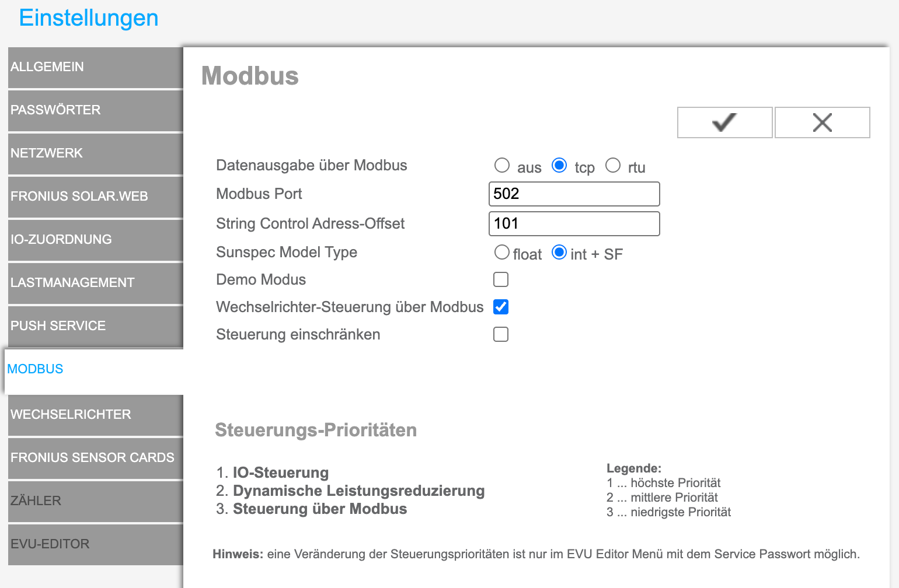Enable the Demo Modus checkbox
Screen dimensions: 899x588
(501, 280)
